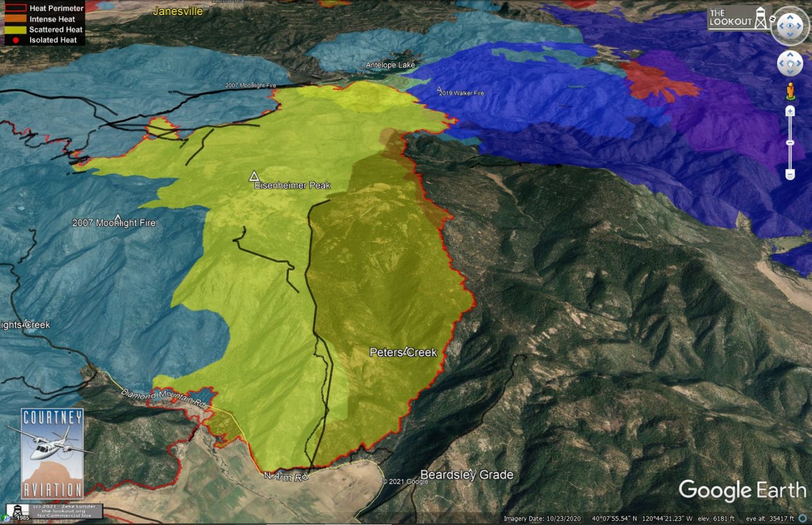Screen dimensions: 812x525
Task: Click the Peters Creek placemark icon
Action: coord(407,349)
